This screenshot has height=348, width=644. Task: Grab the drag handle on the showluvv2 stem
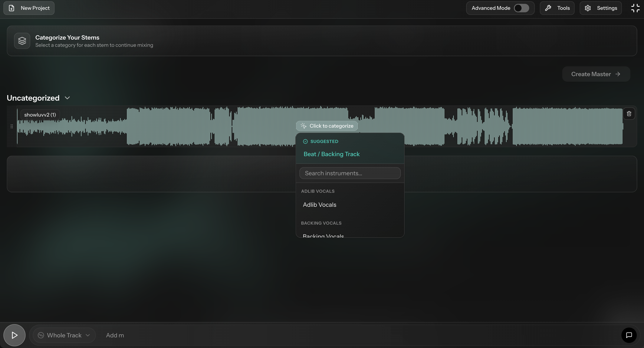11,127
